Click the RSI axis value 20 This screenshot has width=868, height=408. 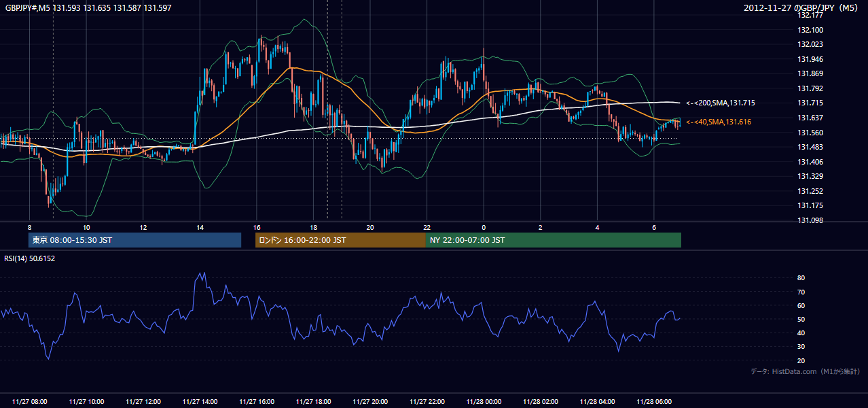point(801,360)
